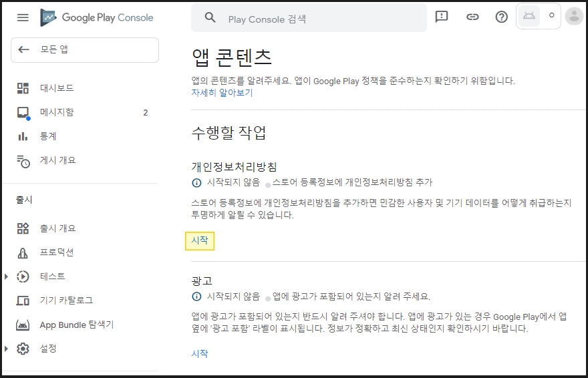Click 시작 under 개인정보처리방침

pyautogui.click(x=200, y=240)
